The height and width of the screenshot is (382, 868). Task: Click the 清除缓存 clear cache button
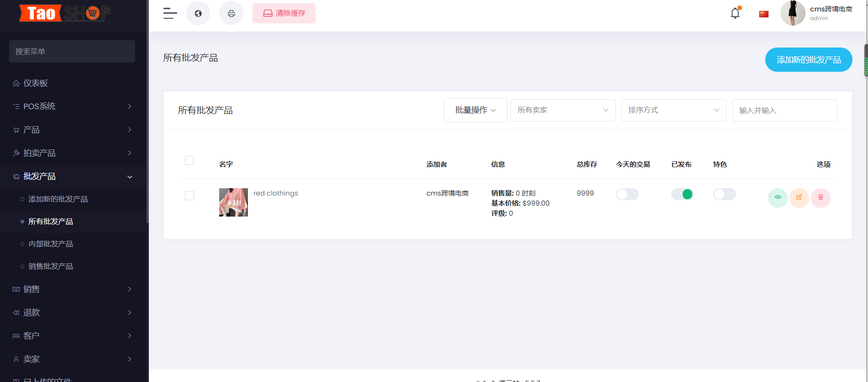(284, 13)
